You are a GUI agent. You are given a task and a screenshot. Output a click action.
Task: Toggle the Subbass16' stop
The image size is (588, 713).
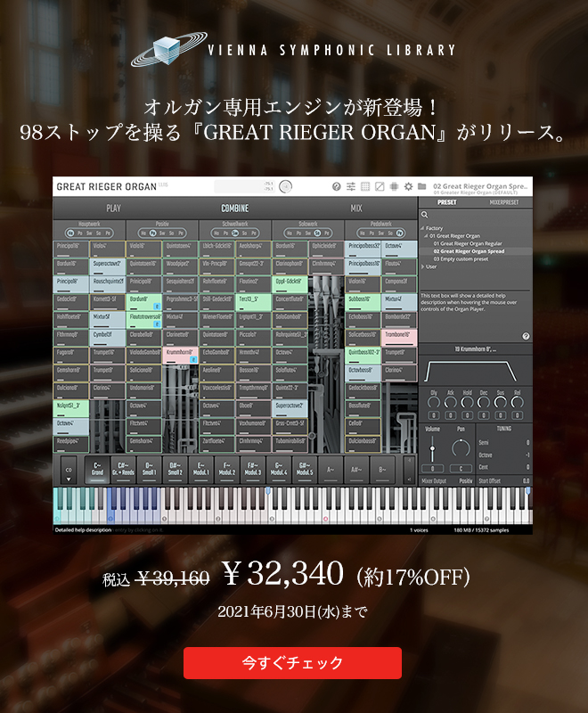point(363,302)
